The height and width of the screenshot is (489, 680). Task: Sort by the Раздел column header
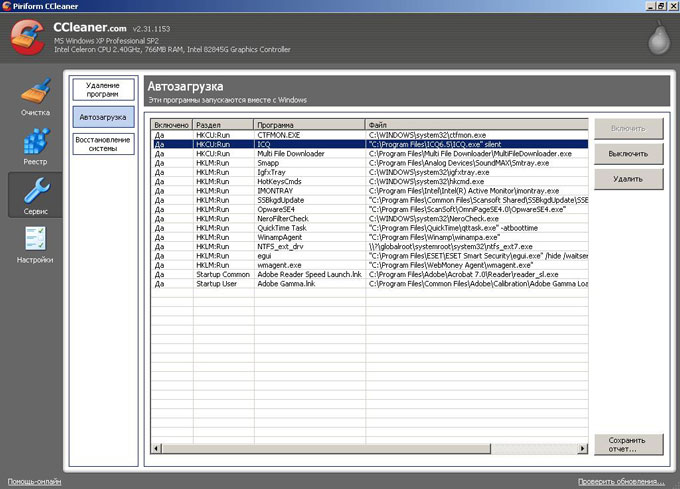[x=223, y=125]
